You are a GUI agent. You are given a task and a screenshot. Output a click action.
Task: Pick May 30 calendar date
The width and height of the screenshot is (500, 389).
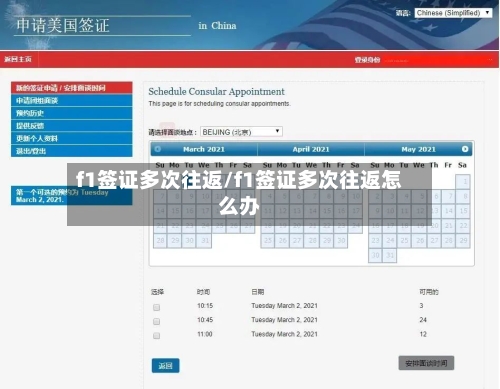point(375,256)
